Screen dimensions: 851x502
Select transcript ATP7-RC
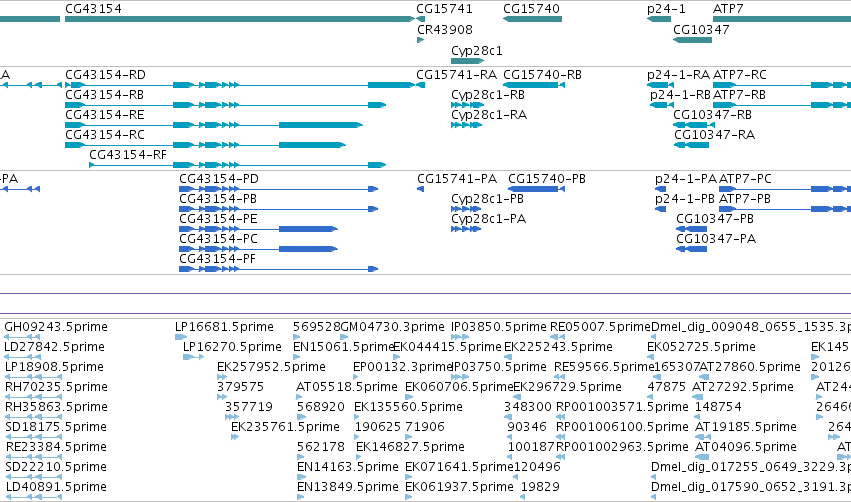tap(782, 85)
